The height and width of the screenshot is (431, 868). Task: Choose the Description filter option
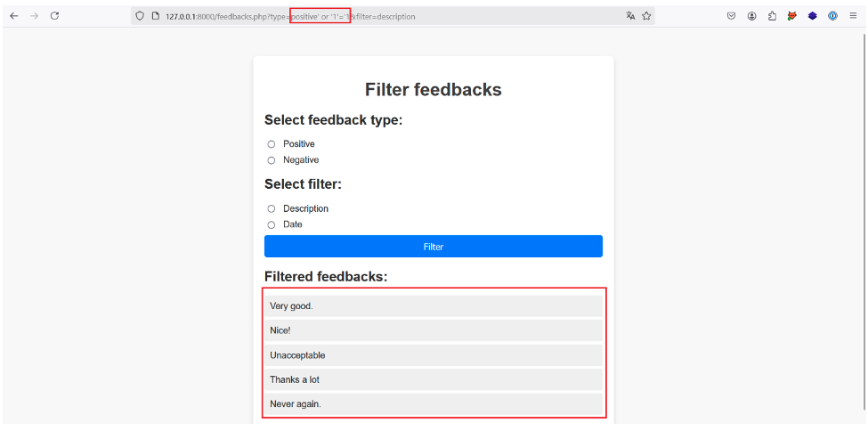(x=272, y=208)
